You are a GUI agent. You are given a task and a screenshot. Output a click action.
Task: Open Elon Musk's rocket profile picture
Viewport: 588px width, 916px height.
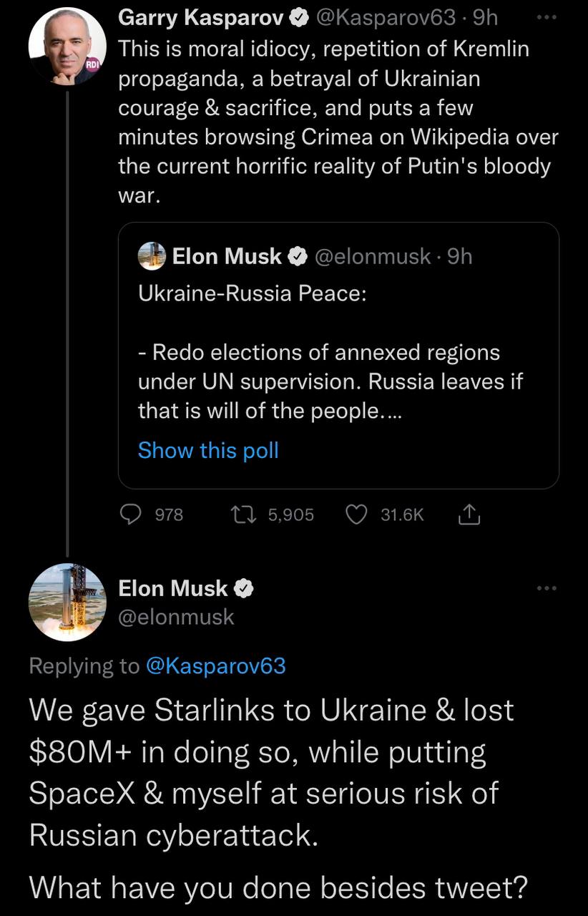coord(67,603)
